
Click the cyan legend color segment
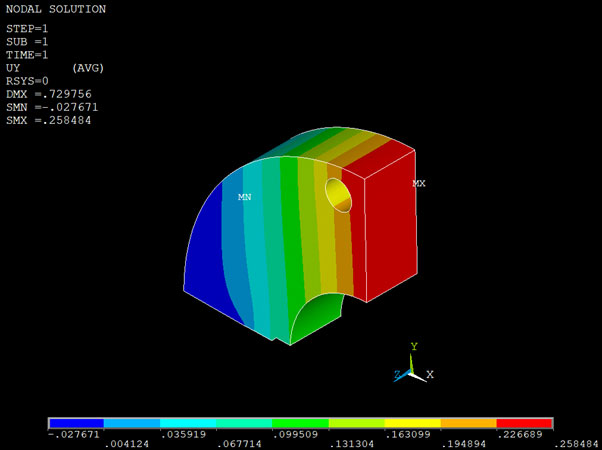[x=188, y=423]
